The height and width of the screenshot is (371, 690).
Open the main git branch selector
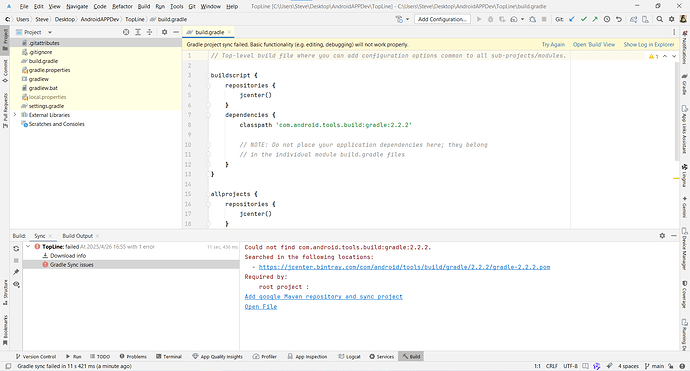point(654,366)
